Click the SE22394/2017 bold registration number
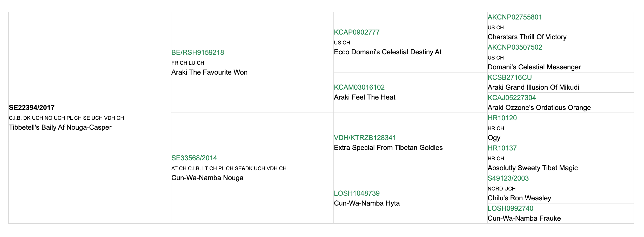The width and height of the screenshot is (644, 237). (x=32, y=108)
